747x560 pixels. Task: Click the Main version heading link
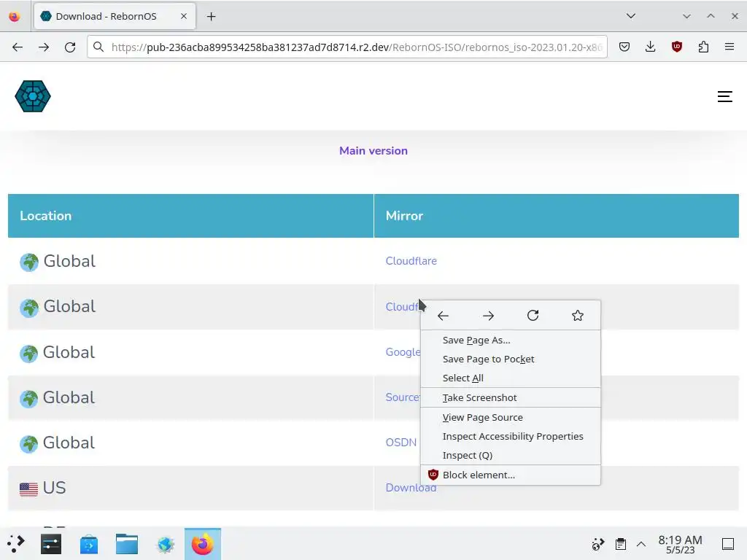click(373, 150)
